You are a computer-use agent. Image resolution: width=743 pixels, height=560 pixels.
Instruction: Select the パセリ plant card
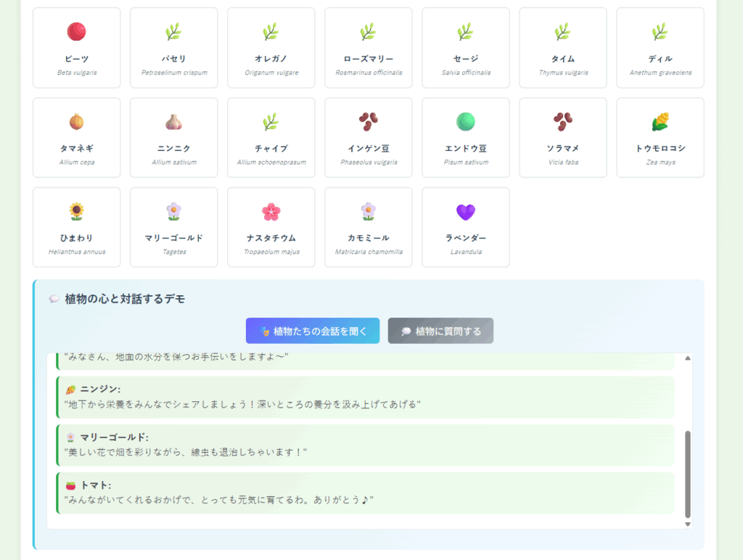click(173, 48)
